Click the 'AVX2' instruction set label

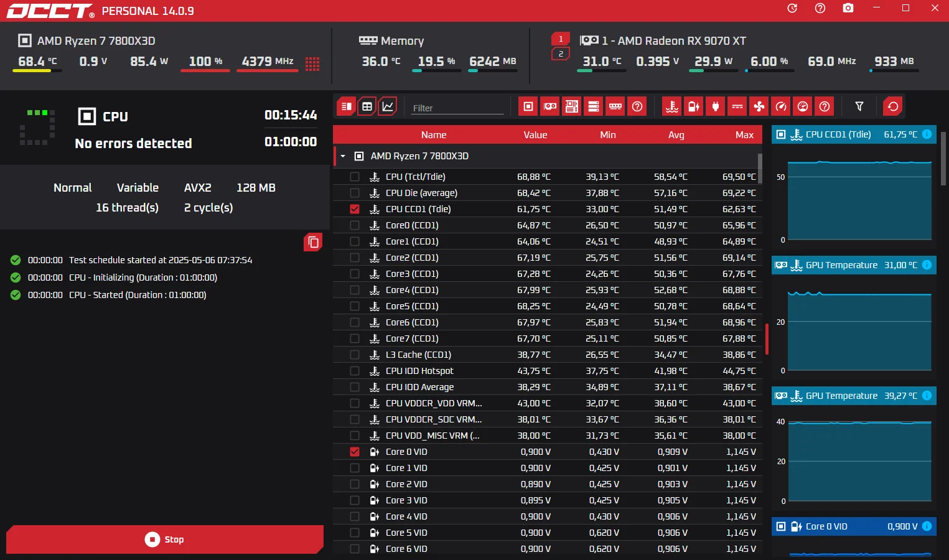pyautogui.click(x=198, y=188)
